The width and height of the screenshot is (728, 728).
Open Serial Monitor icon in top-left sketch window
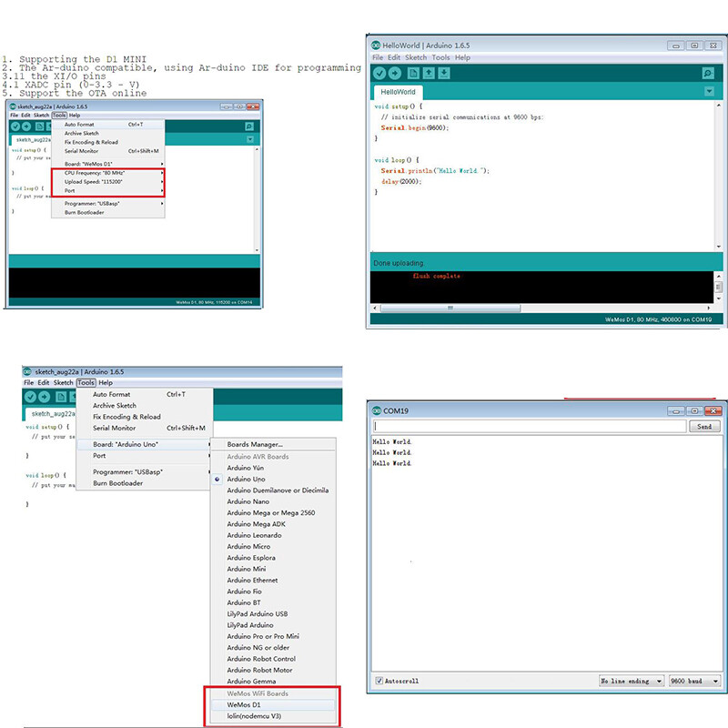pos(249,126)
